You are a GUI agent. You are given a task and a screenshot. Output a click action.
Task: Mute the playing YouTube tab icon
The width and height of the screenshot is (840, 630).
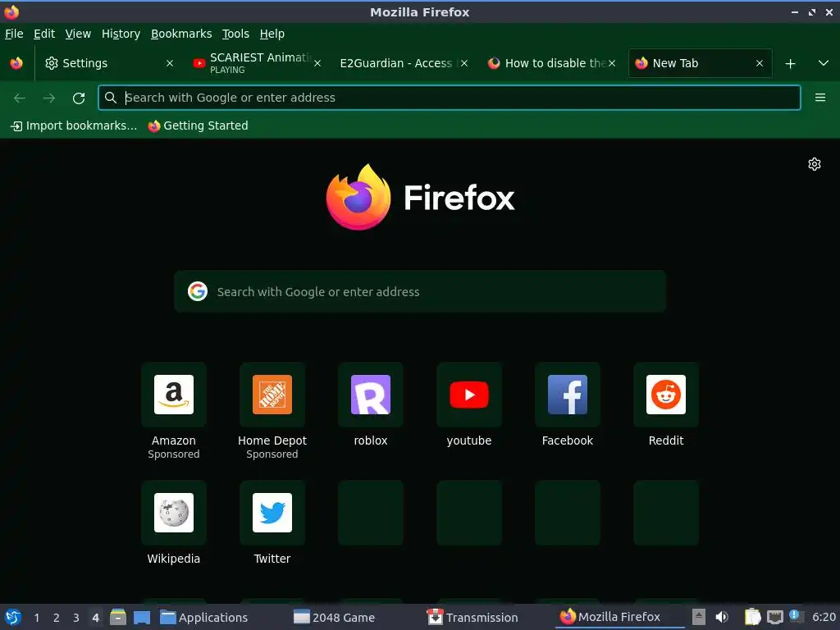click(199, 63)
